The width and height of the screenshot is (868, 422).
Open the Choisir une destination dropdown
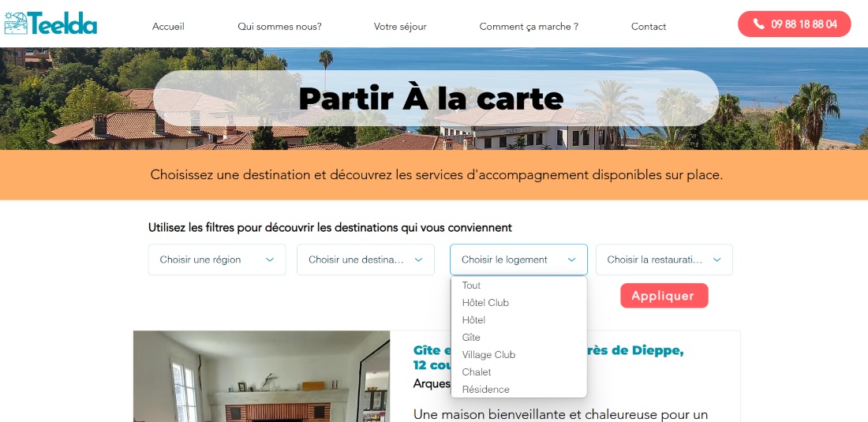coord(365,260)
